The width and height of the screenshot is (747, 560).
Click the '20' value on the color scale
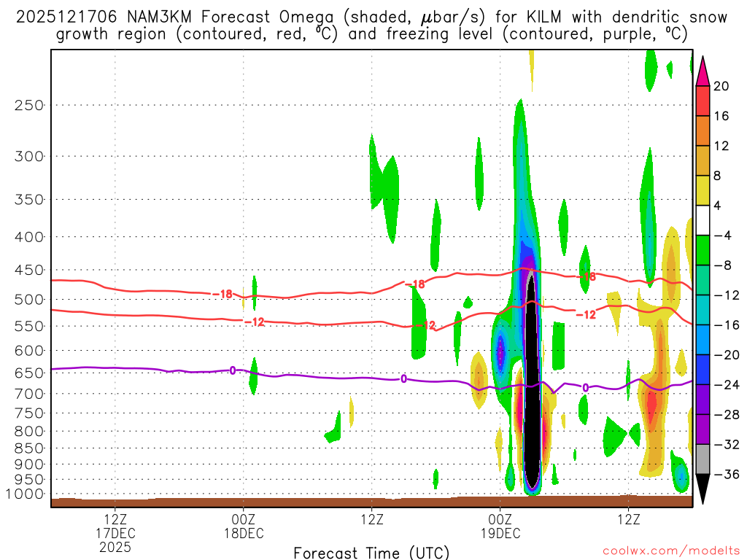point(721,86)
